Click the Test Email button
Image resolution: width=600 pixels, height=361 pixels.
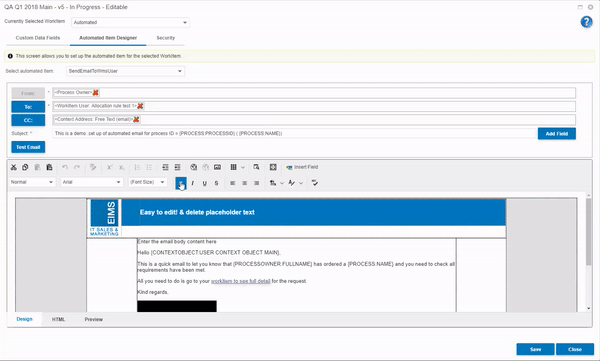(x=28, y=147)
